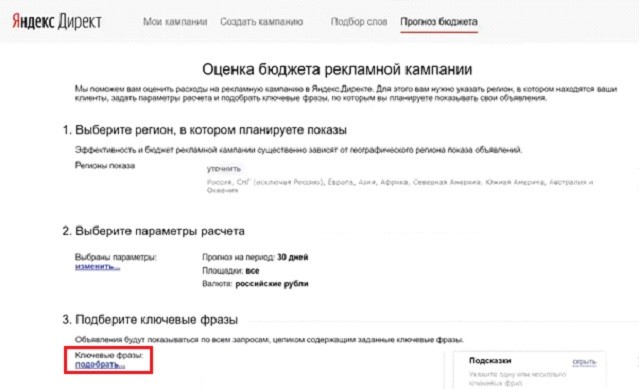Viewport: 639px width, 389px height.
Task: Click the скрыть link in Подсказки
Action: pos(584,362)
